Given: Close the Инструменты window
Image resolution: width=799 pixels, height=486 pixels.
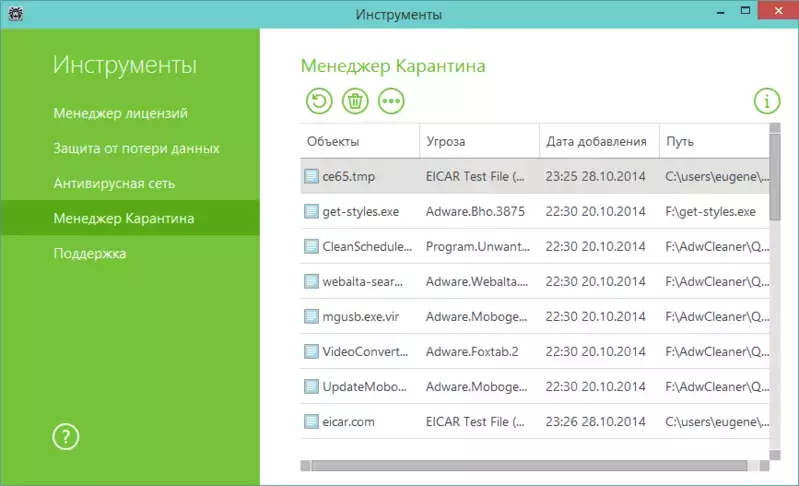Looking at the screenshot, I should 778,10.
